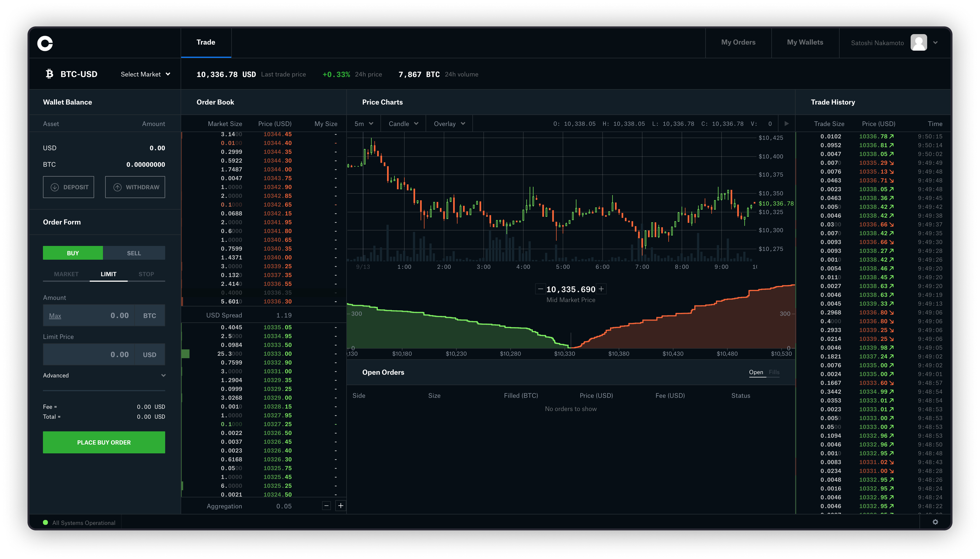
Task: Toggle the Advanced order options expander
Action: point(104,375)
